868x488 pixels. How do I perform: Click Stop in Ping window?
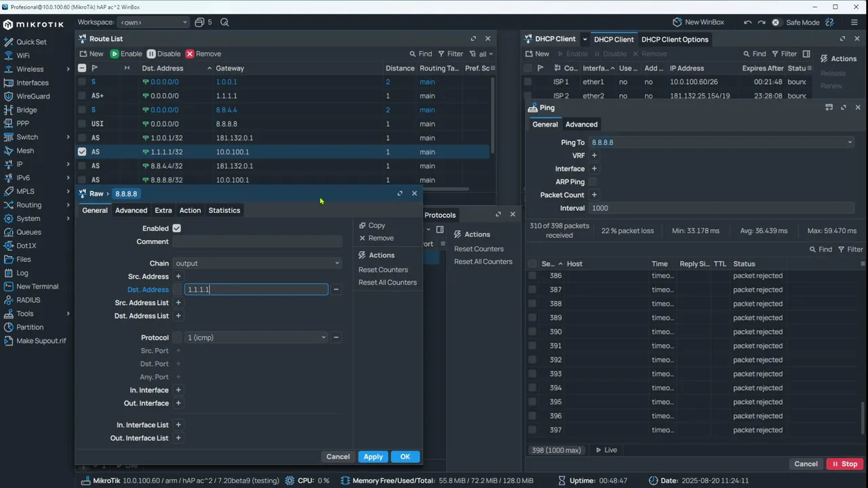844,464
